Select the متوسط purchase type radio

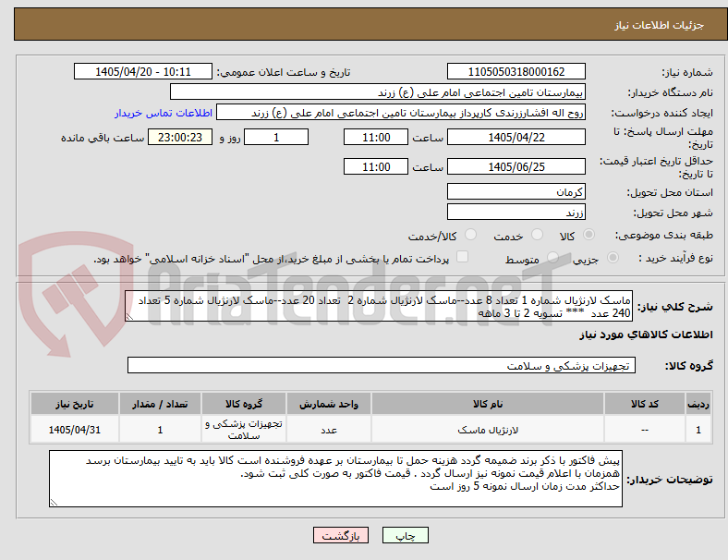(553, 258)
